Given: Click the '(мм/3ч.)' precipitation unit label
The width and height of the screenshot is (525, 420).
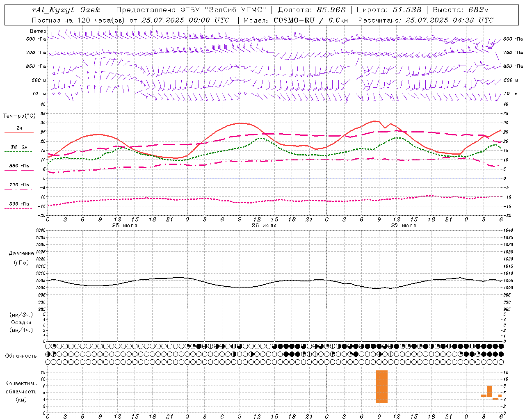Looking at the screenshot, I should [21, 315].
